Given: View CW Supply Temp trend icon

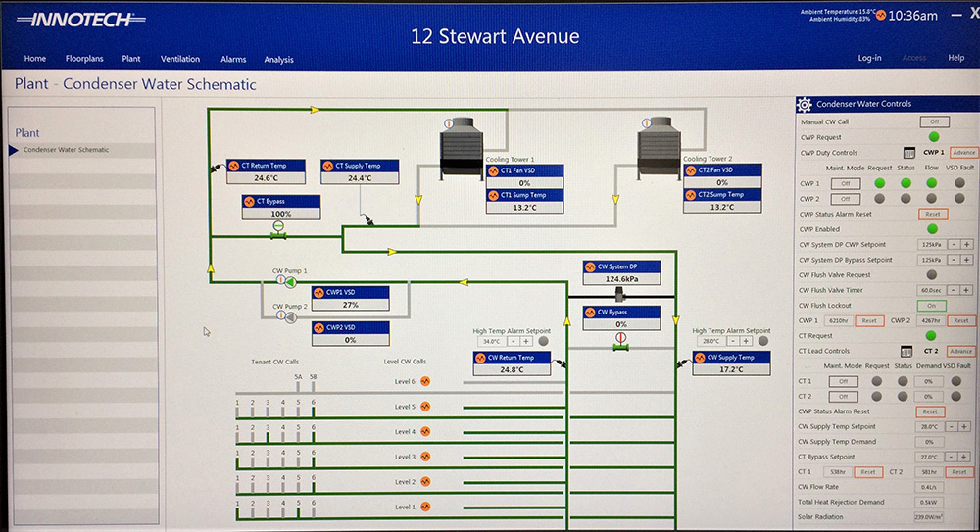Looking at the screenshot, I should (x=700, y=358).
